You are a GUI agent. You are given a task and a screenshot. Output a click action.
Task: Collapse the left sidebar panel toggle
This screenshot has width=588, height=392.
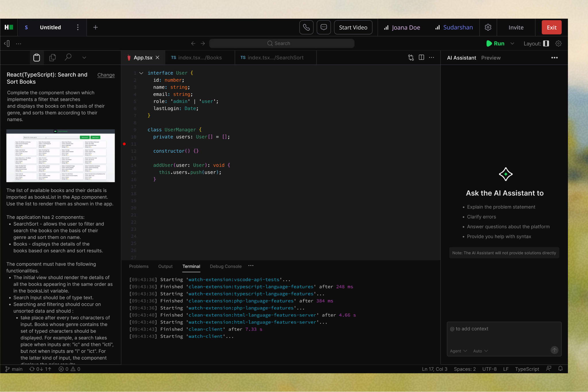coord(7,44)
